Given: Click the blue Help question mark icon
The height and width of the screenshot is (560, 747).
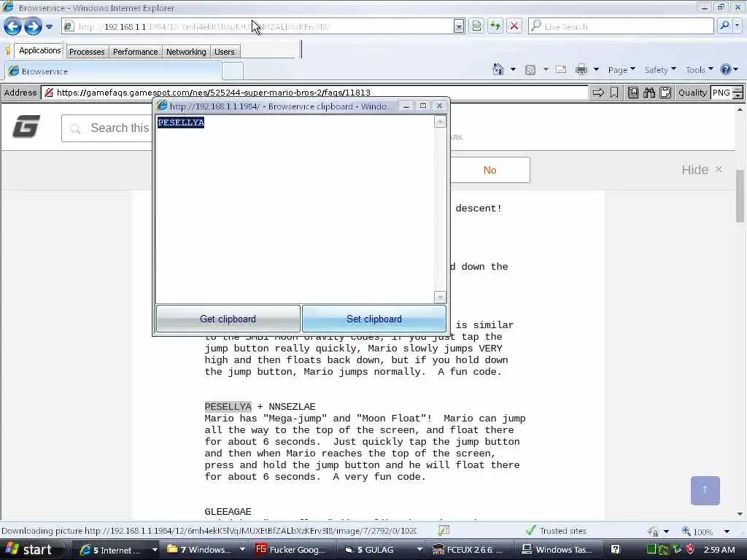Looking at the screenshot, I should [726, 69].
